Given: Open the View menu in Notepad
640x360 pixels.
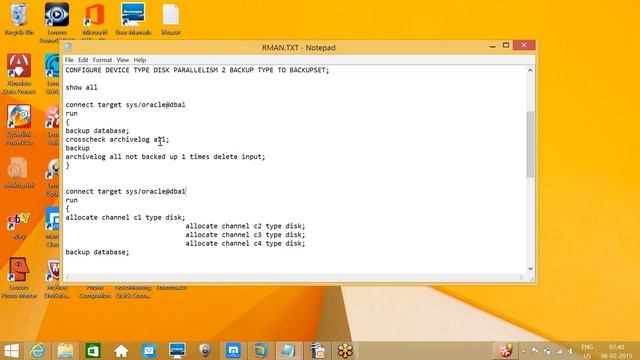Looking at the screenshot, I should pyautogui.click(x=122, y=60).
